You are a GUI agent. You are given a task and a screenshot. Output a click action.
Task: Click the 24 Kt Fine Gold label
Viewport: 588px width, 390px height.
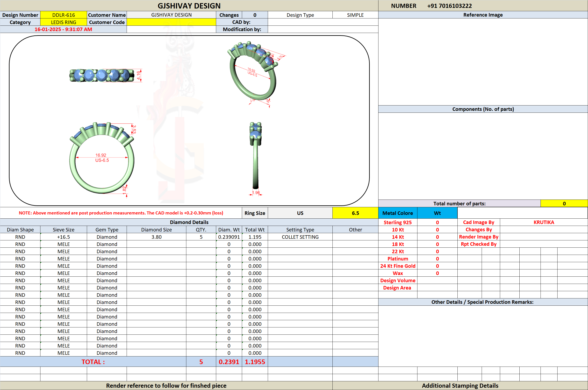click(x=398, y=266)
